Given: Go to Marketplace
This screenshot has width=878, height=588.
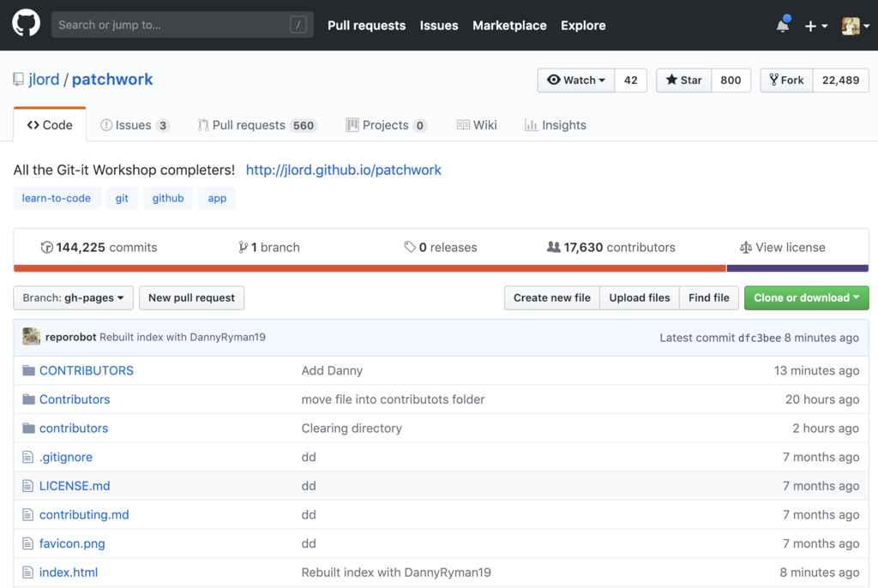Looking at the screenshot, I should (x=509, y=25).
